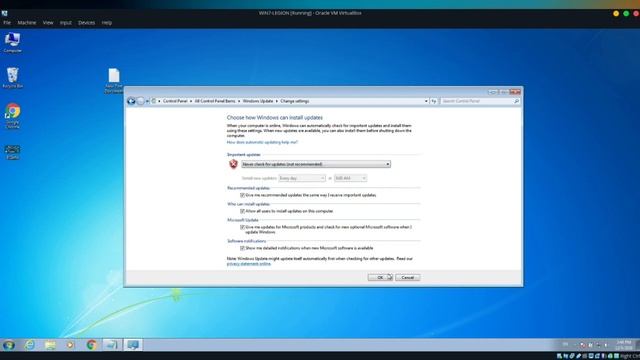Toggle Allow all users to install updates
Viewport: 640px width, 360px height.
(x=242, y=211)
